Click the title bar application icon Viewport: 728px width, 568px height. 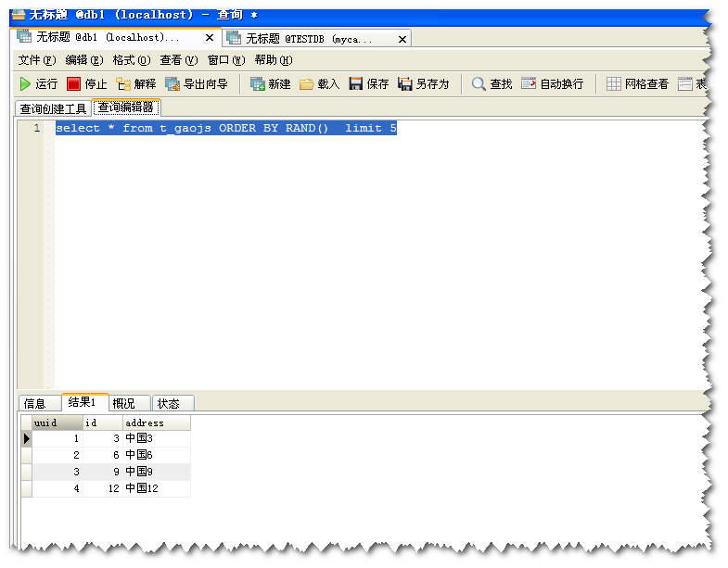19,15
